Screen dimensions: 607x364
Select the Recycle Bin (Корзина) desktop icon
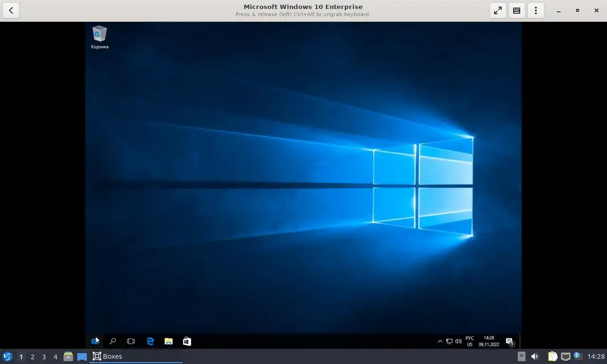coord(100,37)
